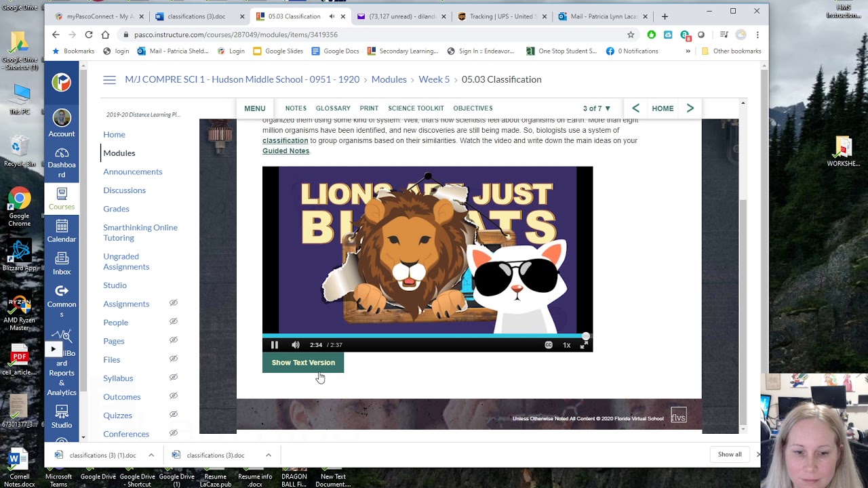Click the hidden-eye icon next to Quizzes

click(173, 414)
